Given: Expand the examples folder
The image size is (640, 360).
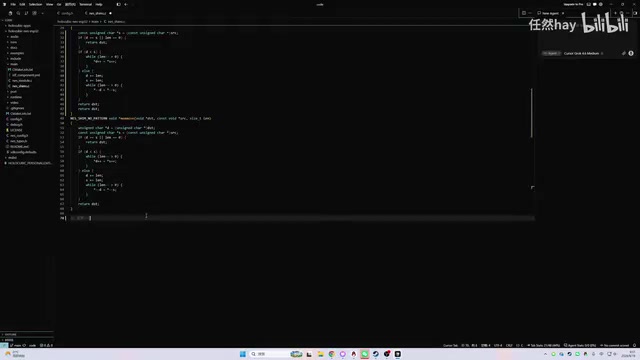Looking at the screenshot, I should pyautogui.click(x=17, y=53).
